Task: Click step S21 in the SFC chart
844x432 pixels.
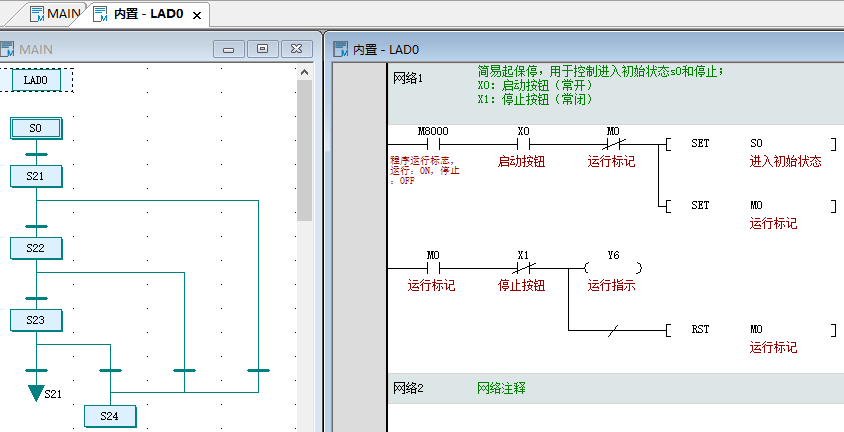Action: 36,176
